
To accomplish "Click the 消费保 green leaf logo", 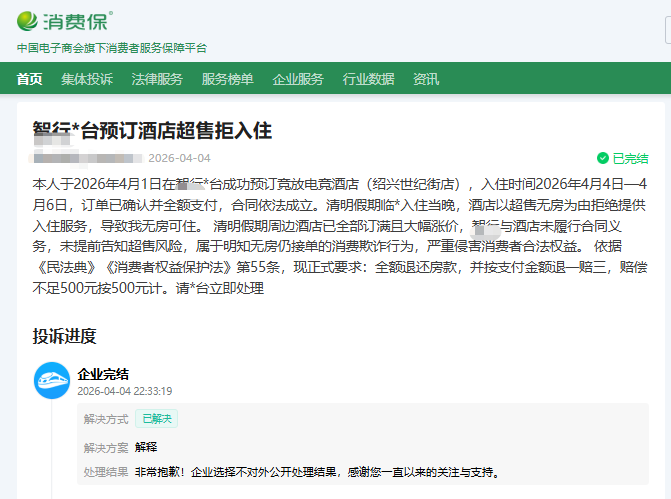I will 28,20.
